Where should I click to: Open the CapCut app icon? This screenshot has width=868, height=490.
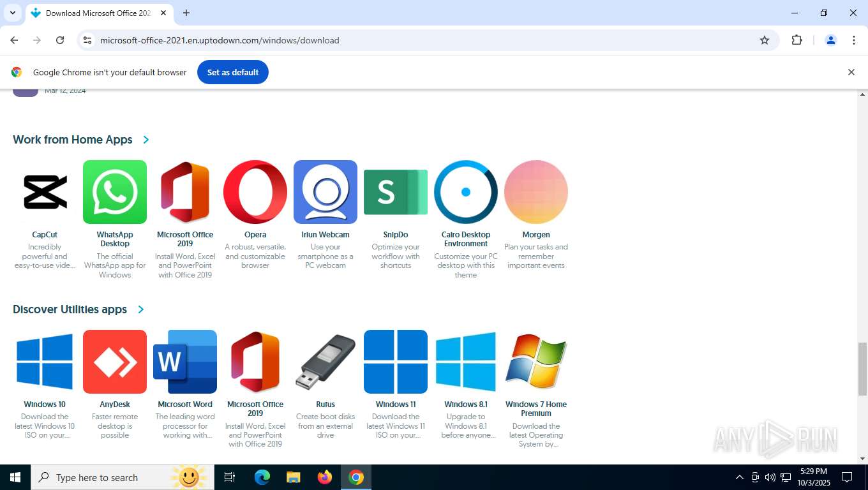(x=45, y=192)
